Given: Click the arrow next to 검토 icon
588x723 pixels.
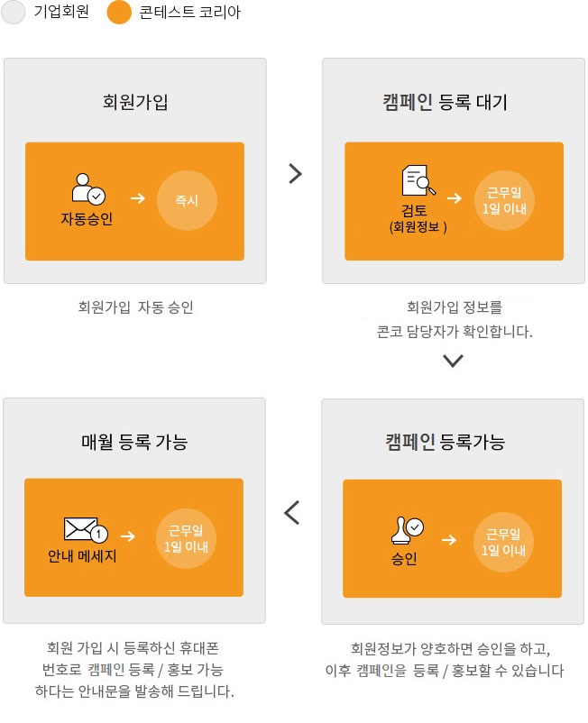Looking at the screenshot, I should pyautogui.click(x=455, y=198).
